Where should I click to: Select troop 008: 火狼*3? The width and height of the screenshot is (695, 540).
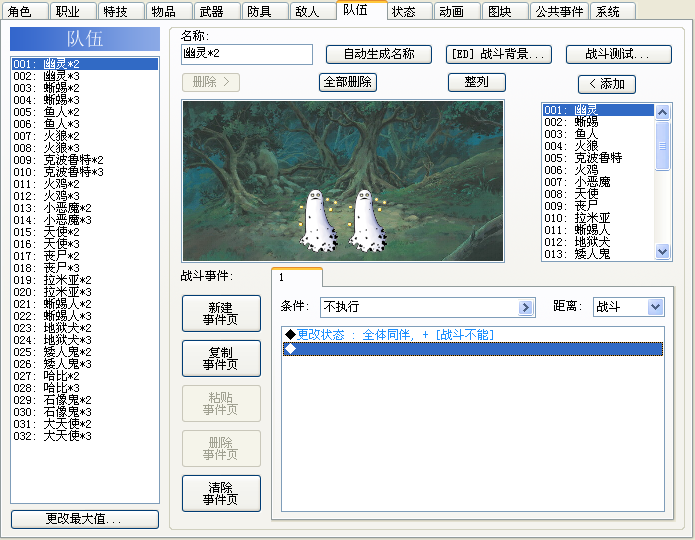[85, 148]
